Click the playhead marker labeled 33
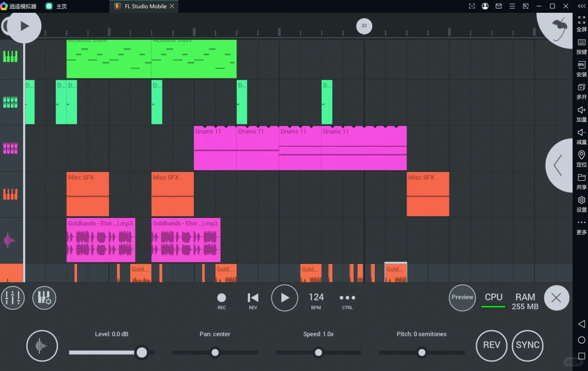Image resolution: width=588 pixels, height=371 pixels. 364,26
